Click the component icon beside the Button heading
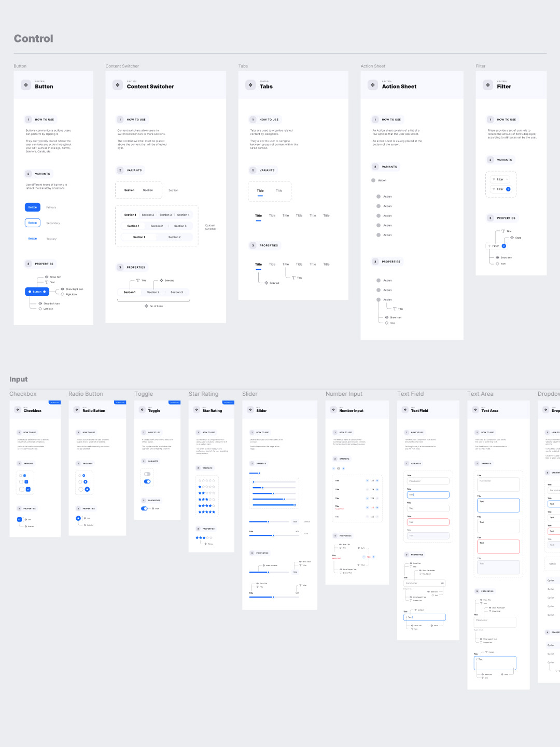 click(x=26, y=85)
